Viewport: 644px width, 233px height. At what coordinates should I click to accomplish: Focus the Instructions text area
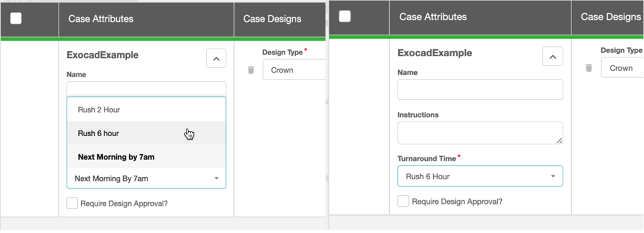click(x=480, y=133)
